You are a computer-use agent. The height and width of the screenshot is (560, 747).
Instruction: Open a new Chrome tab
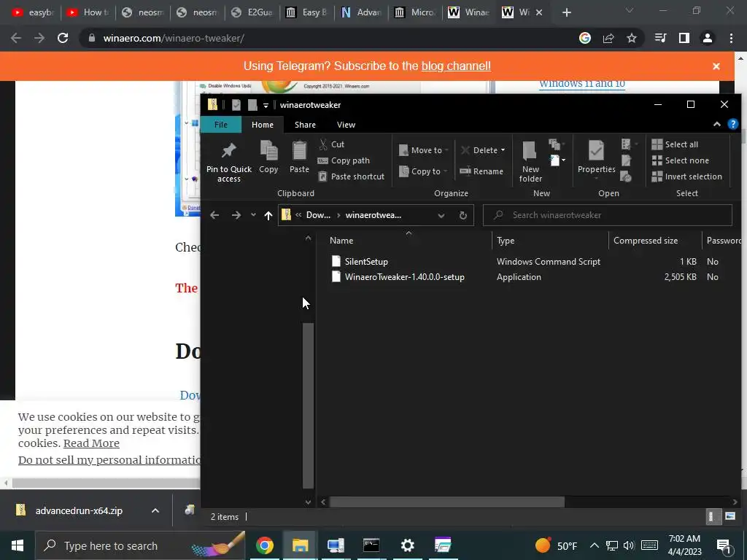coord(566,12)
